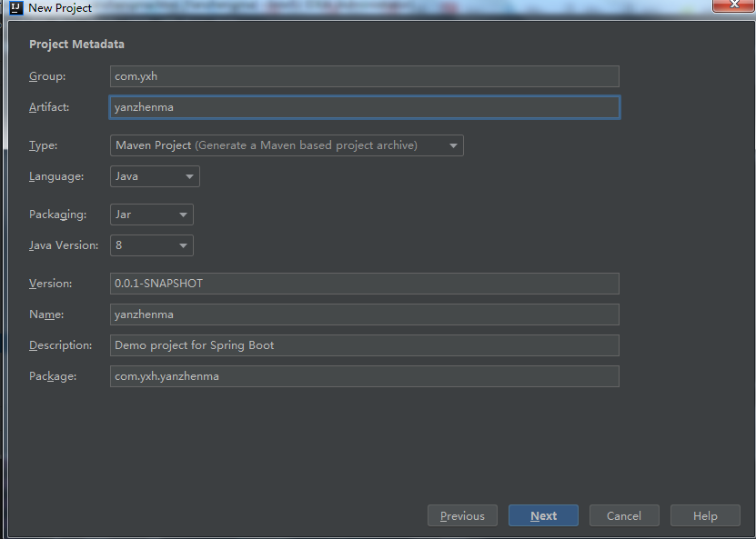Screen dimensions: 756x539
Task: Expand the Packaging dropdown showing Jar
Action: (152, 215)
